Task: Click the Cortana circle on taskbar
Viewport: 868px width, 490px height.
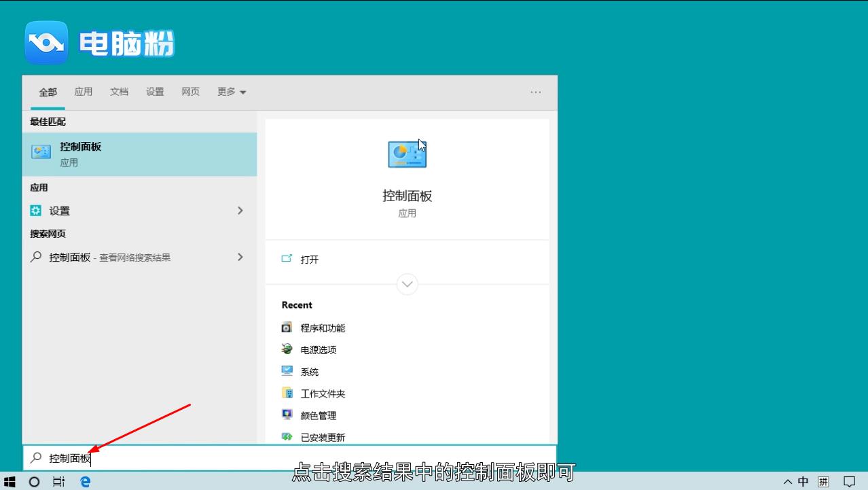Action: [34, 481]
